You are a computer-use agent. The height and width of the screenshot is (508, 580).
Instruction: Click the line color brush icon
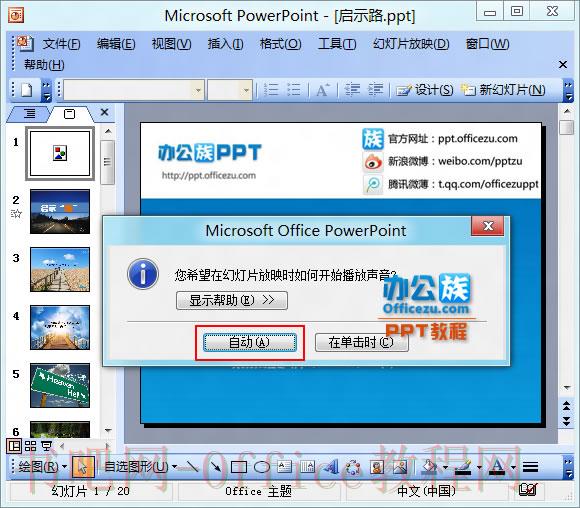[x=463, y=467]
